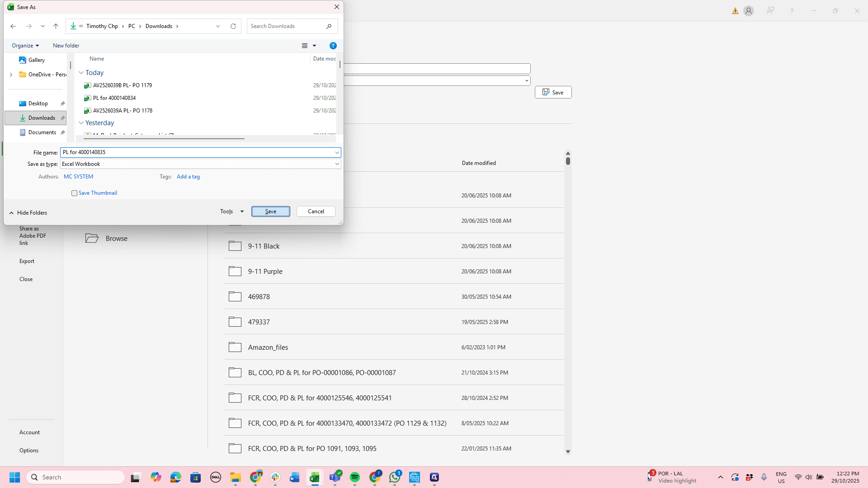Click Browse in Excel backstage
The height and width of the screenshot is (488, 868).
click(116, 239)
